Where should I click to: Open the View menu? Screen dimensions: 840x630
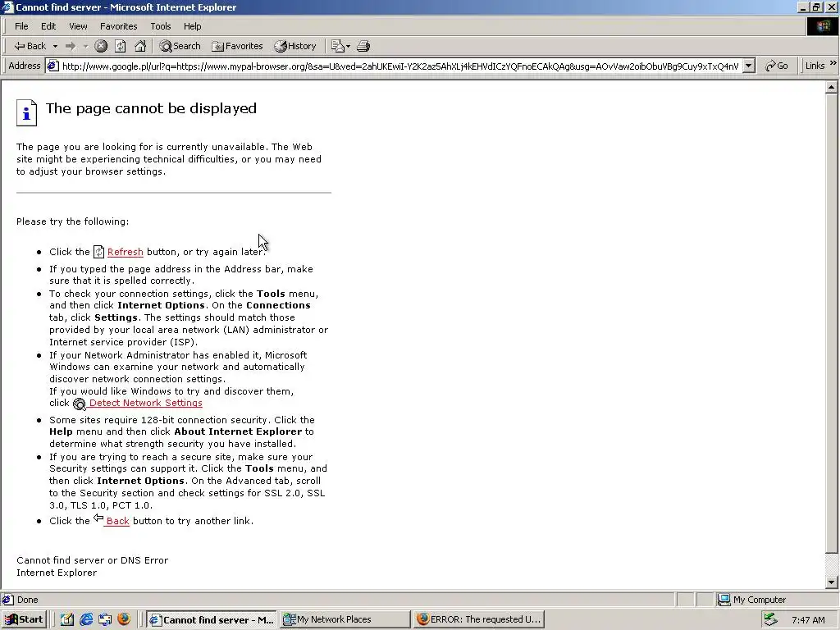[78, 26]
